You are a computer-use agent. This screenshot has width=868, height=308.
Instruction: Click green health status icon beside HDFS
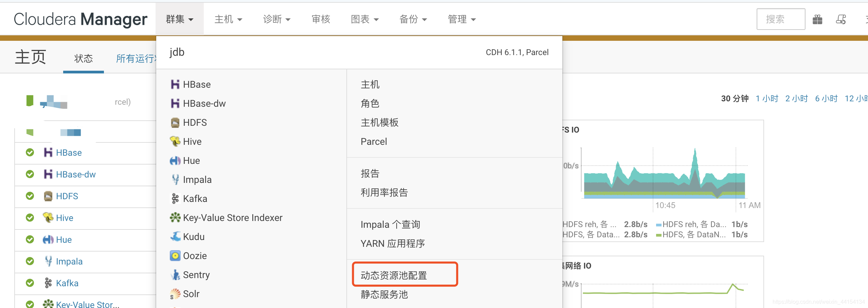pos(30,196)
